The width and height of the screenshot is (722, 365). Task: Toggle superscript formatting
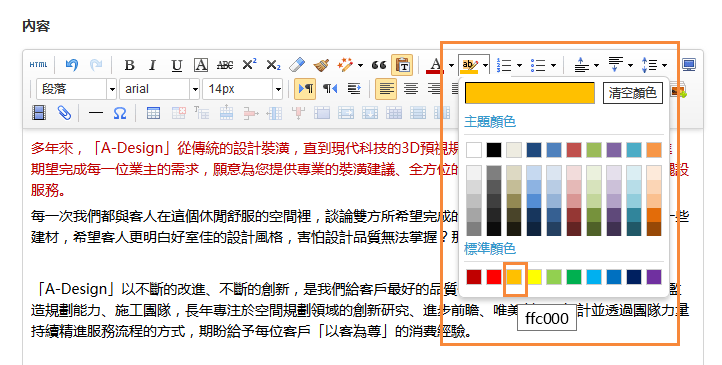pyautogui.click(x=249, y=65)
